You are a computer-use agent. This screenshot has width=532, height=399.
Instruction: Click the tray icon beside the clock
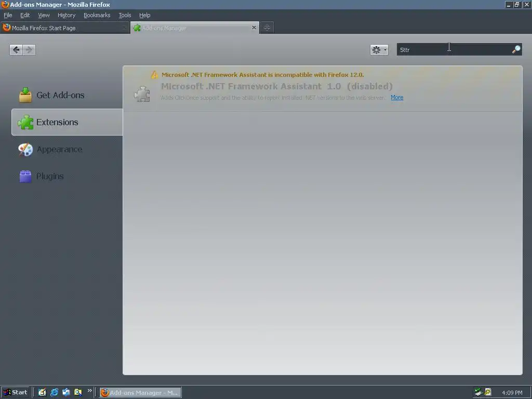[x=488, y=392]
